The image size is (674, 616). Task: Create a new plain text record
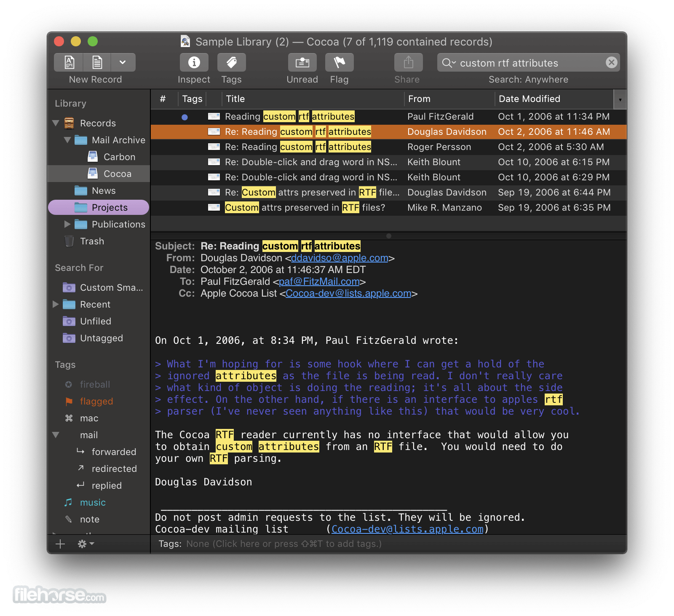(x=97, y=62)
